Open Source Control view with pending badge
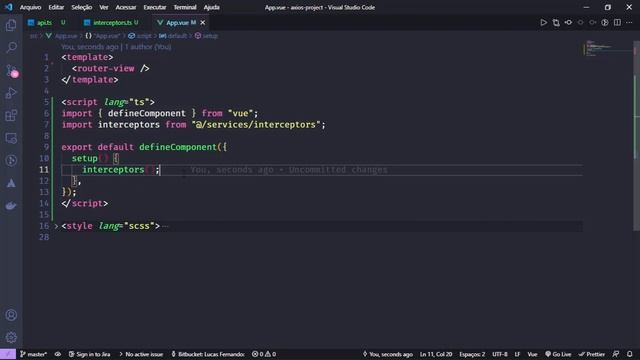Viewport: 640px width, 360px height. (x=11, y=71)
